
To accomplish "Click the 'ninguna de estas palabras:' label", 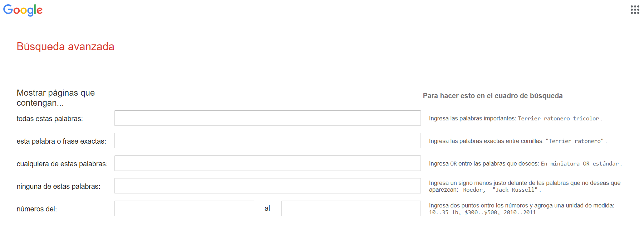I will [58, 186].
